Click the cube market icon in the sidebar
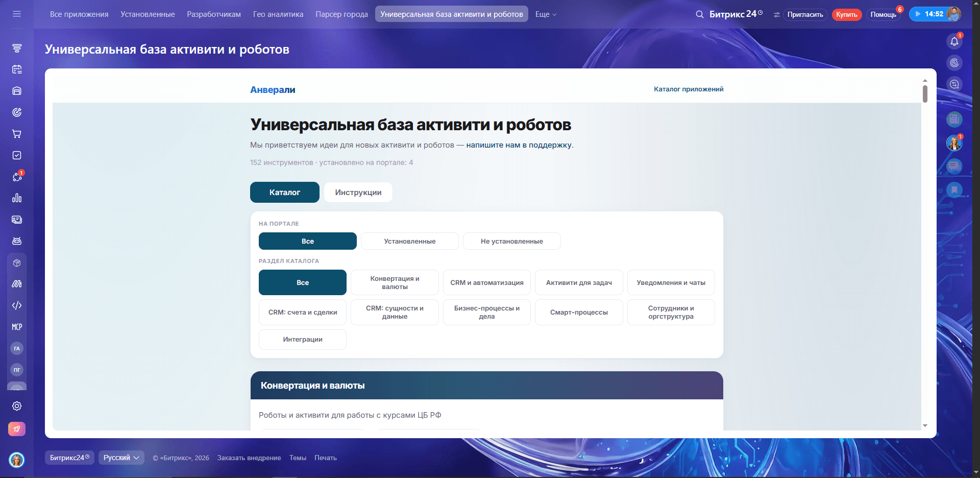Screen dimensions: 980x478 pyautogui.click(x=17, y=263)
